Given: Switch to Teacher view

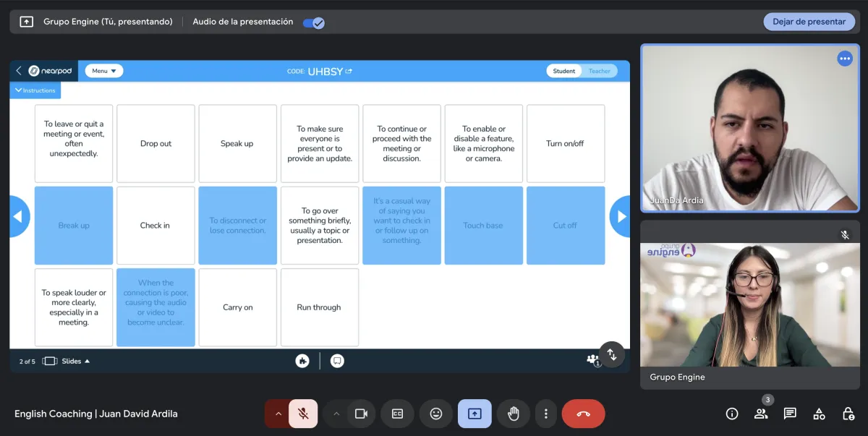Looking at the screenshot, I should 599,71.
